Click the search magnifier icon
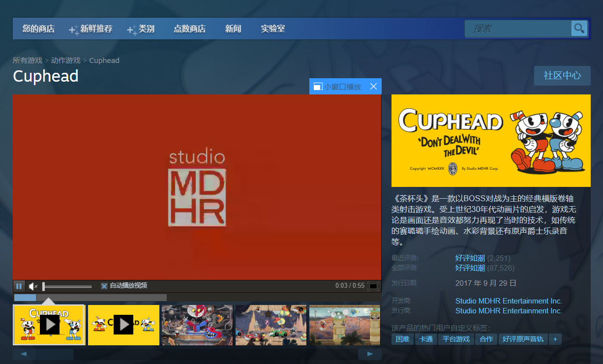Image resolution: width=603 pixels, height=364 pixels. point(579,28)
